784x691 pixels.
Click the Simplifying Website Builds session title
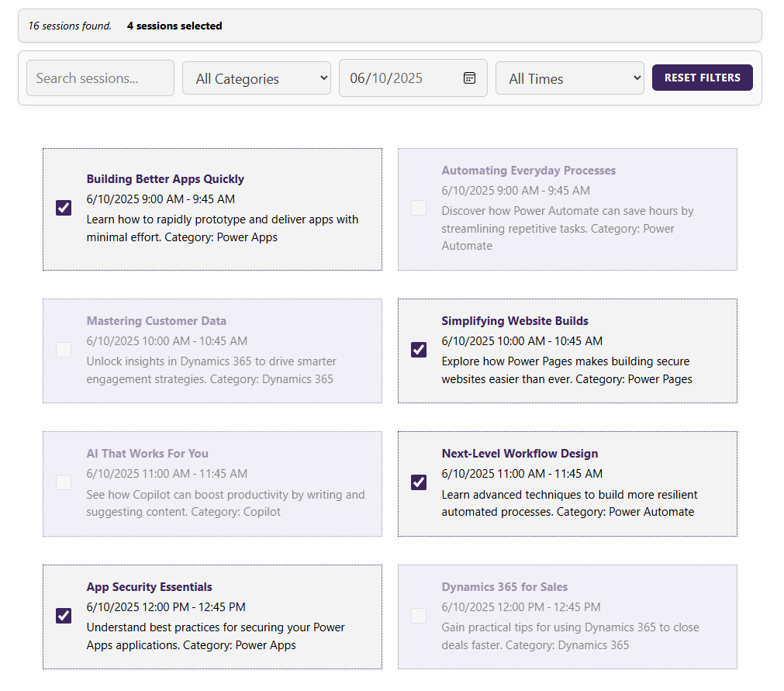515,321
